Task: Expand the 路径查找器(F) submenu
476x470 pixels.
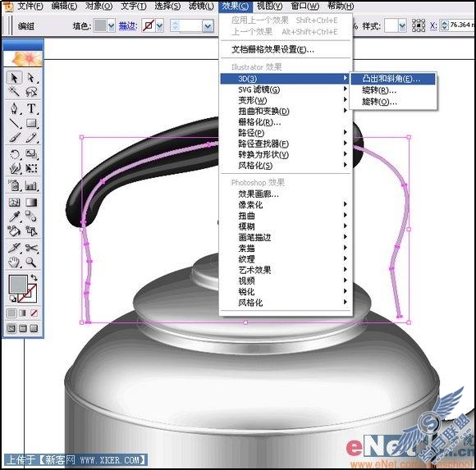Action: click(286, 144)
